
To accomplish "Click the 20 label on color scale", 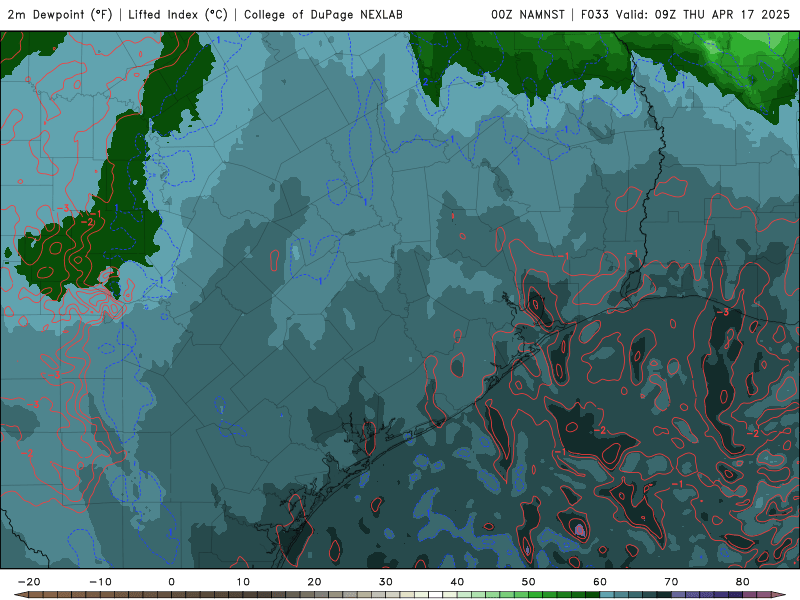I will [314, 582].
